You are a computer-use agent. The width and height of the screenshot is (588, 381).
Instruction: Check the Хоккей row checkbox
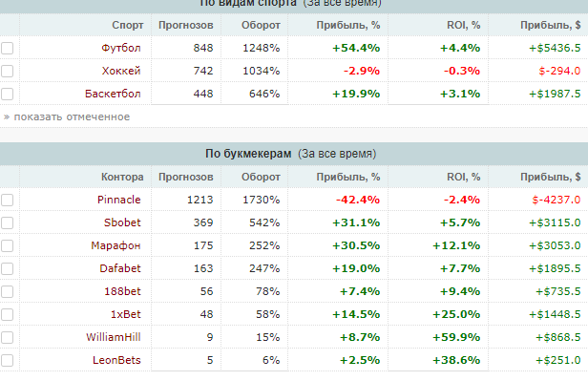point(7,72)
